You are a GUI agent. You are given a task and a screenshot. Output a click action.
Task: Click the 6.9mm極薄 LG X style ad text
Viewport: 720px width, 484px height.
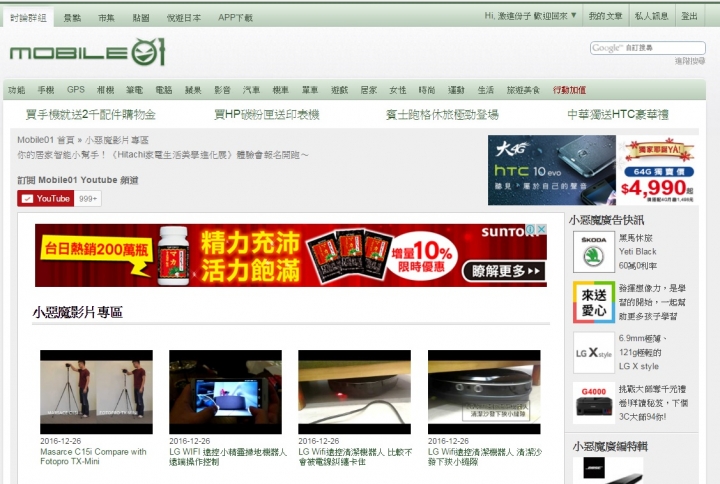(x=642, y=352)
